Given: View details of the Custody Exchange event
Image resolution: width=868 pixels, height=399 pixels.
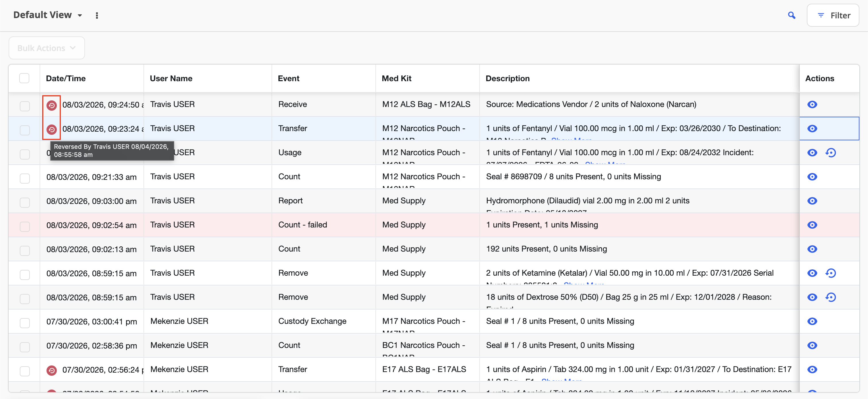Looking at the screenshot, I should pos(812,321).
